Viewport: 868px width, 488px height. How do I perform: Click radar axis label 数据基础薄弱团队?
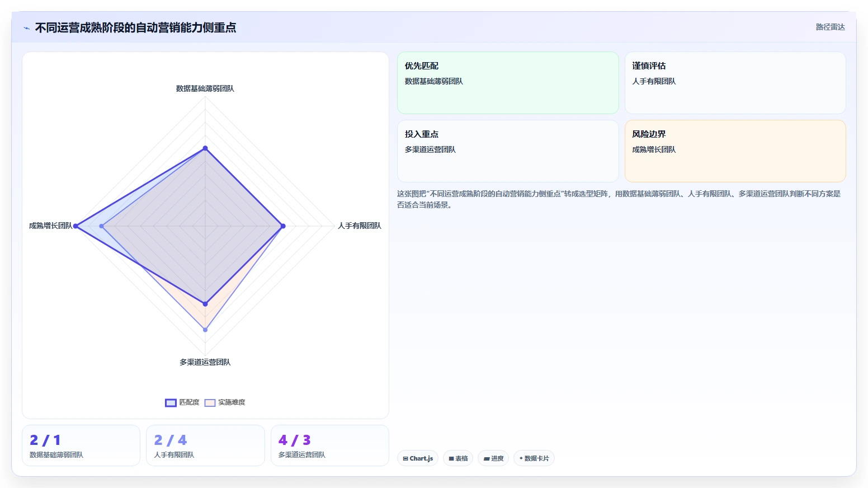205,88
